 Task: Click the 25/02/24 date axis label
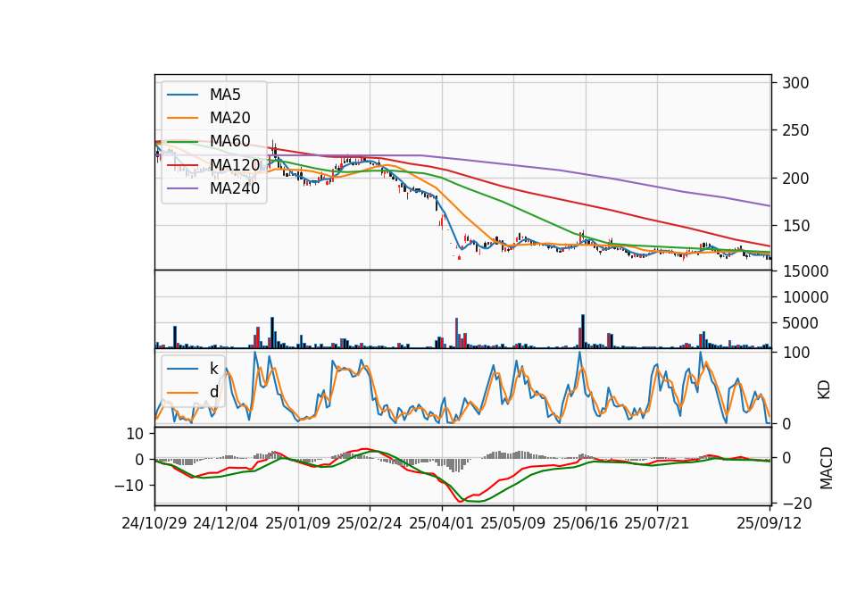pyautogui.click(x=370, y=523)
